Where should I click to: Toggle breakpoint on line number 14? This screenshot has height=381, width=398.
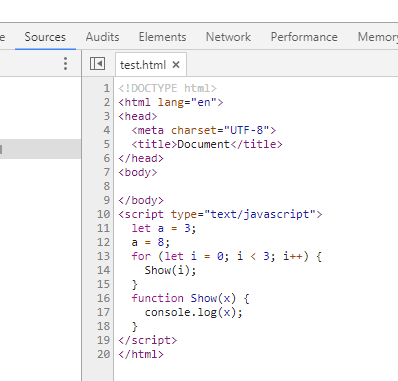(x=103, y=270)
